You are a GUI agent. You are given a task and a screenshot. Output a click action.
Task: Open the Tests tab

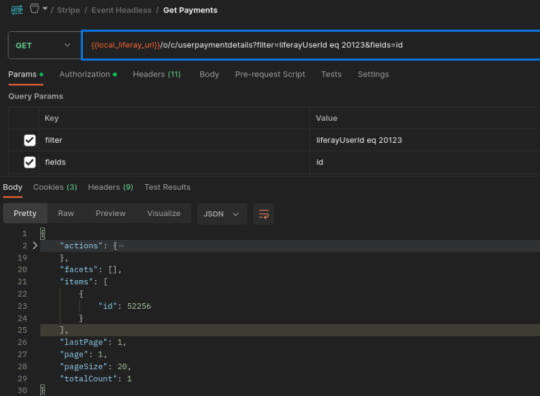pyautogui.click(x=331, y=74)
